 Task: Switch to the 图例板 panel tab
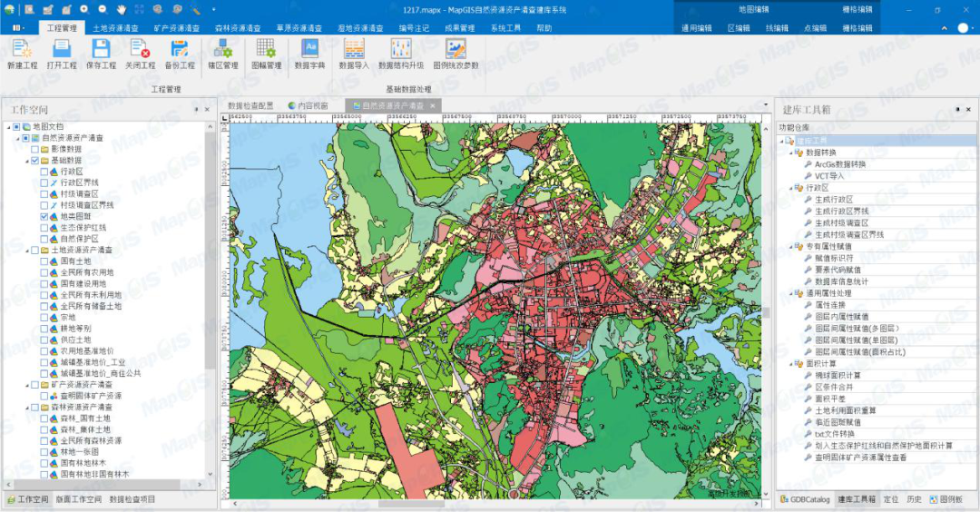tap(946, 499)
